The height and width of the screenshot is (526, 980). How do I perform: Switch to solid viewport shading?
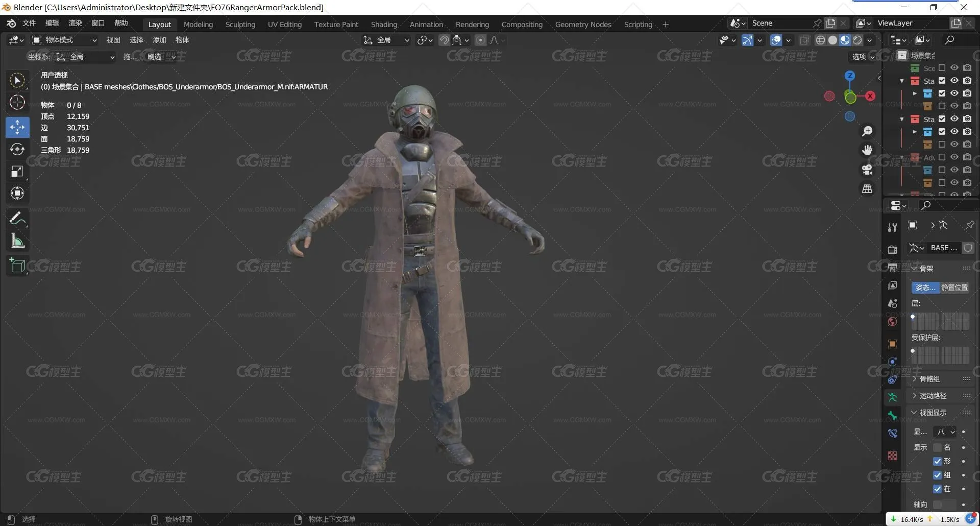832,40
